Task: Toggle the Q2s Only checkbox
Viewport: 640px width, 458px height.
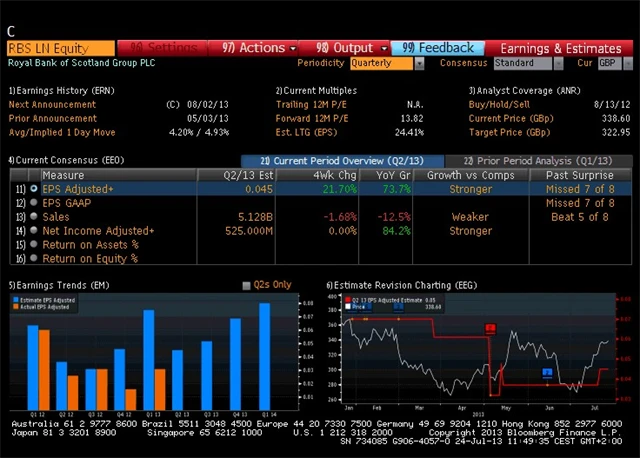Action: 246,285
